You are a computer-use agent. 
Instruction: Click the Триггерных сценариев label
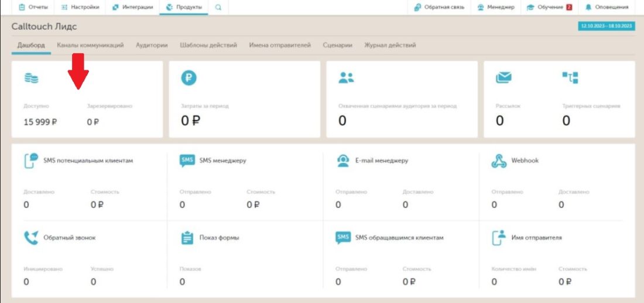tap(591, 106)
